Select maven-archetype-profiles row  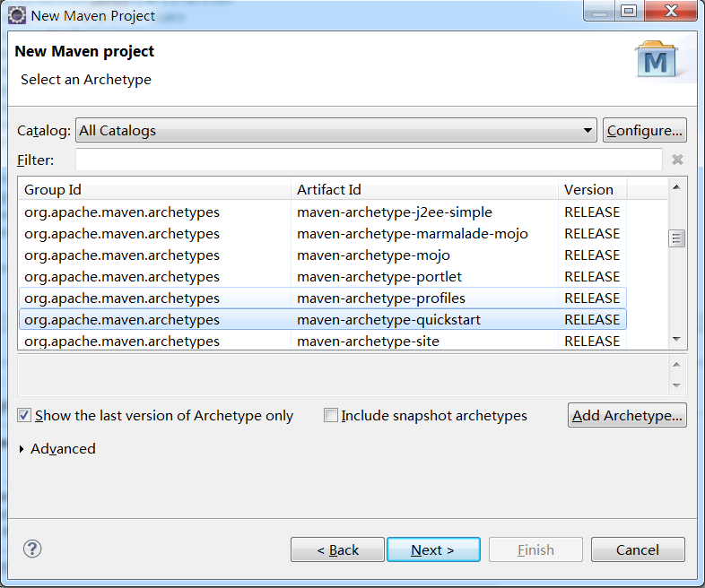pyautogui.click(x=322, y=298)
